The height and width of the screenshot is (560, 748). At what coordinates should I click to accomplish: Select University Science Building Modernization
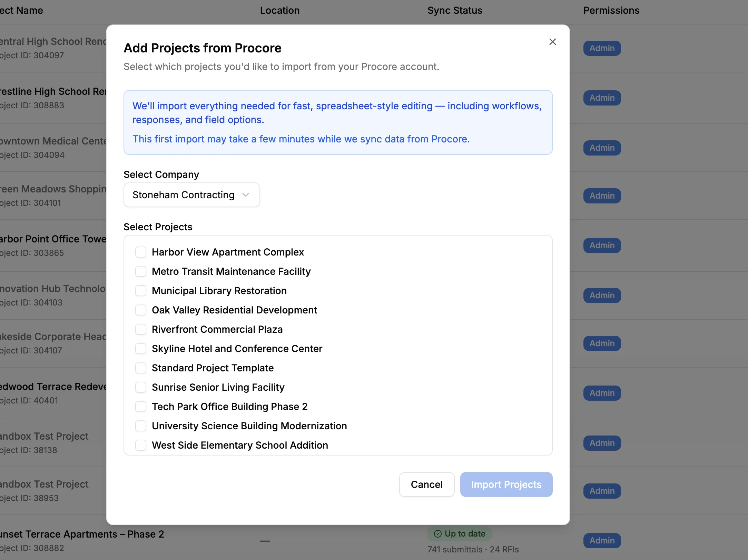[141, 426]
